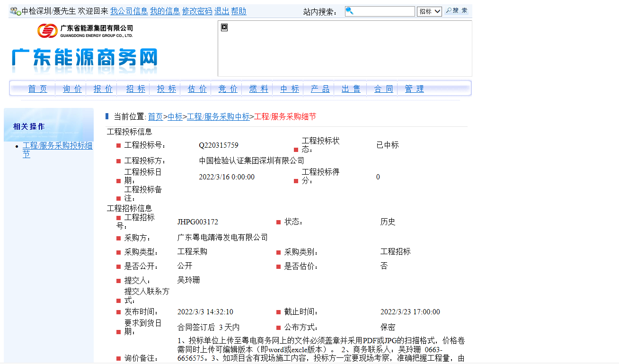Open 修改密码 link
The image size is (619, 364).
(197, 11)
